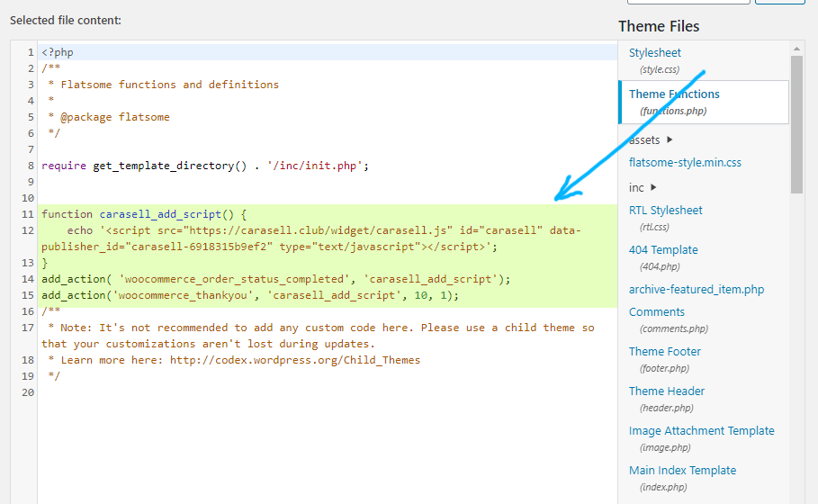This screenshot has height=504, width=818.
Task: Select the Theme Functions file
Action: [x=674, y=94]
